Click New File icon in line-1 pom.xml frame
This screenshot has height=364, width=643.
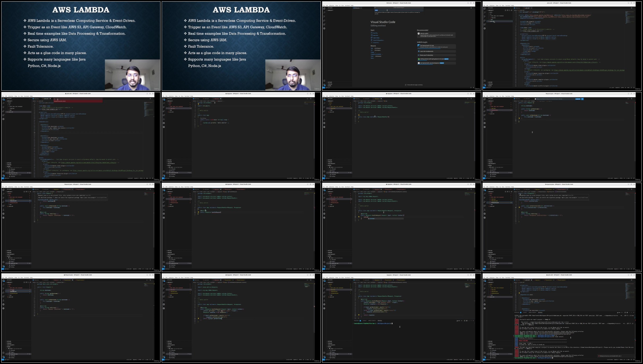pyautogui.click(x=505, y=10)
